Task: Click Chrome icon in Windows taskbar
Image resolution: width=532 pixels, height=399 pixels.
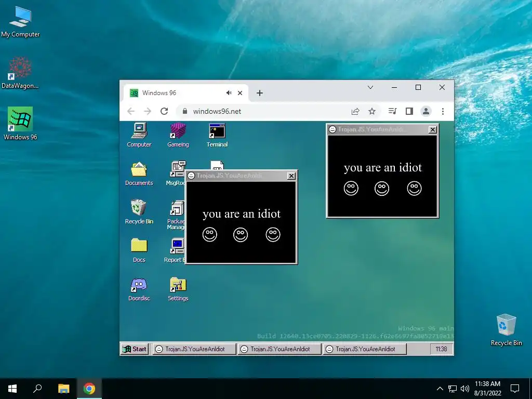Action: (89, 389)
